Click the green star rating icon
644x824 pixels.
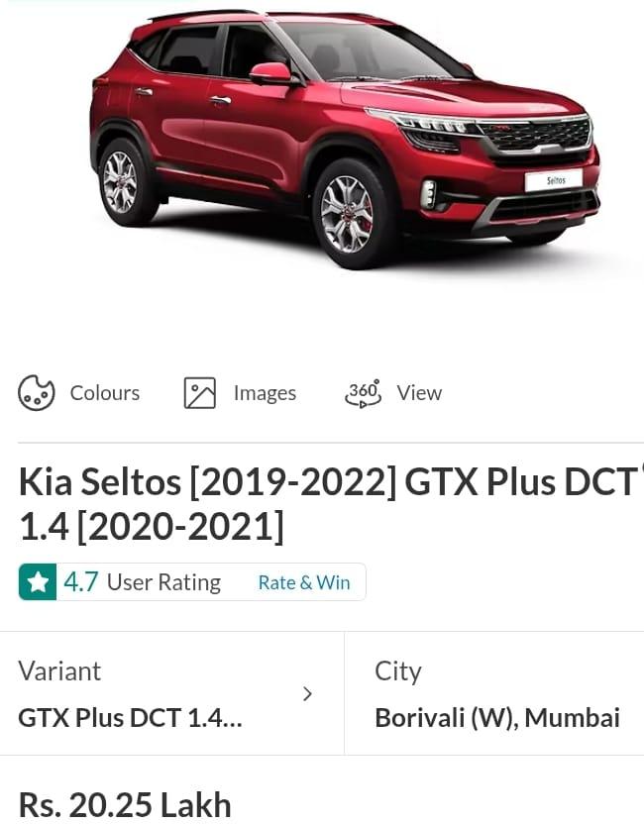[38, 582]
